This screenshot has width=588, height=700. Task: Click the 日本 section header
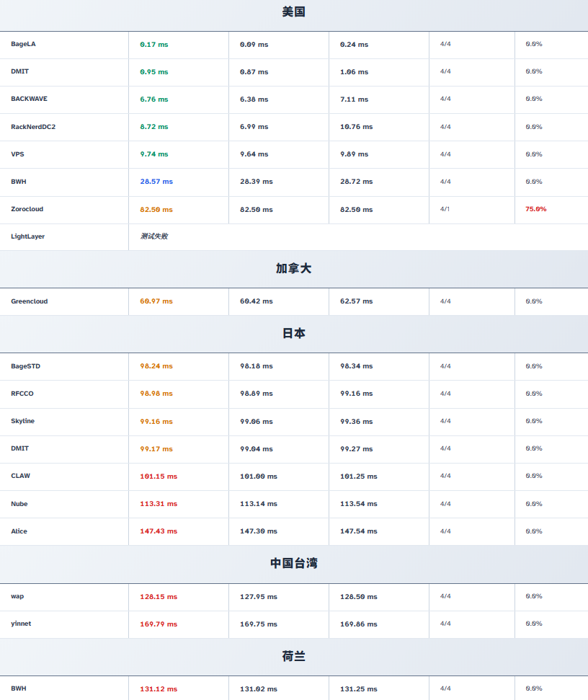pos(294,334)
